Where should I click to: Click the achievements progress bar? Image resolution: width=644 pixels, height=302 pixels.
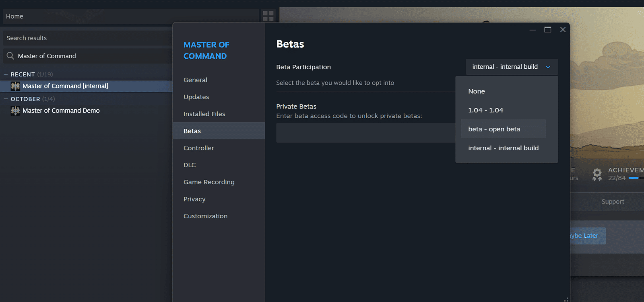(x=636, y=178)
